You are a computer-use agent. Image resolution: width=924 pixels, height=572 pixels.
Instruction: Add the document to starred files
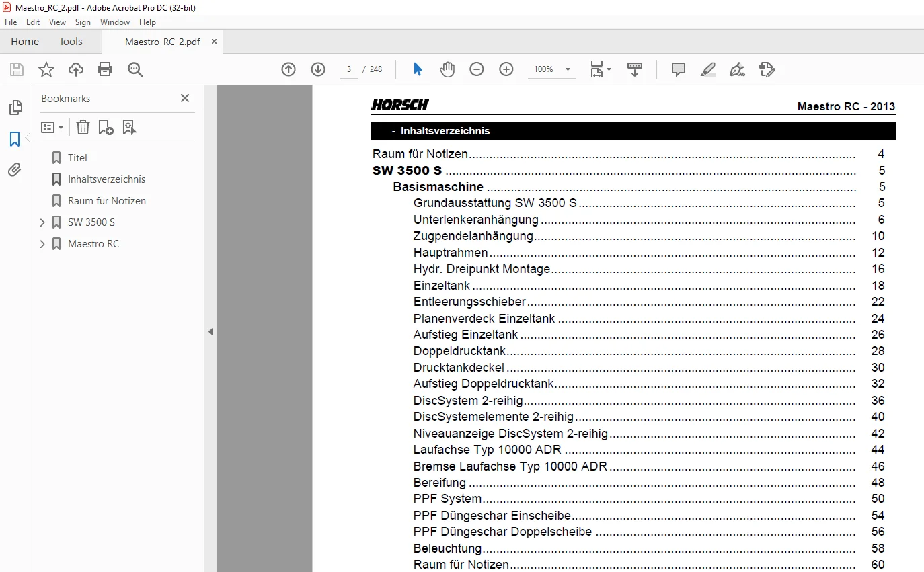(x=46, y=69)
